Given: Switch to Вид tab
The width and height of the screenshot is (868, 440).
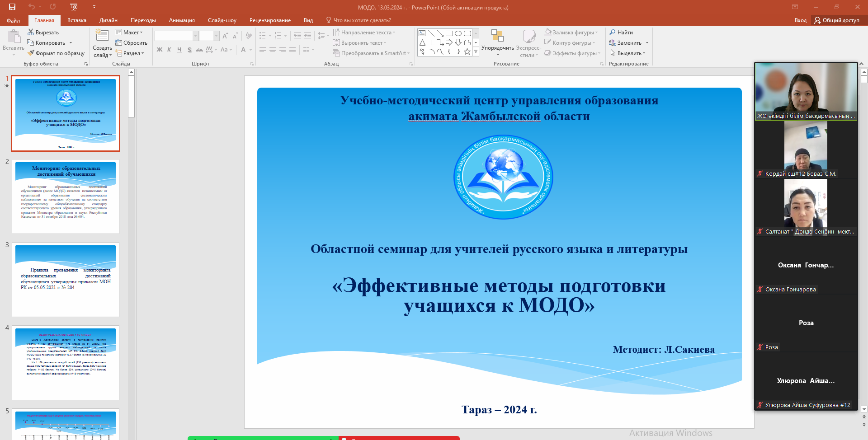Looking at the screenshot, I should [308, 20].
